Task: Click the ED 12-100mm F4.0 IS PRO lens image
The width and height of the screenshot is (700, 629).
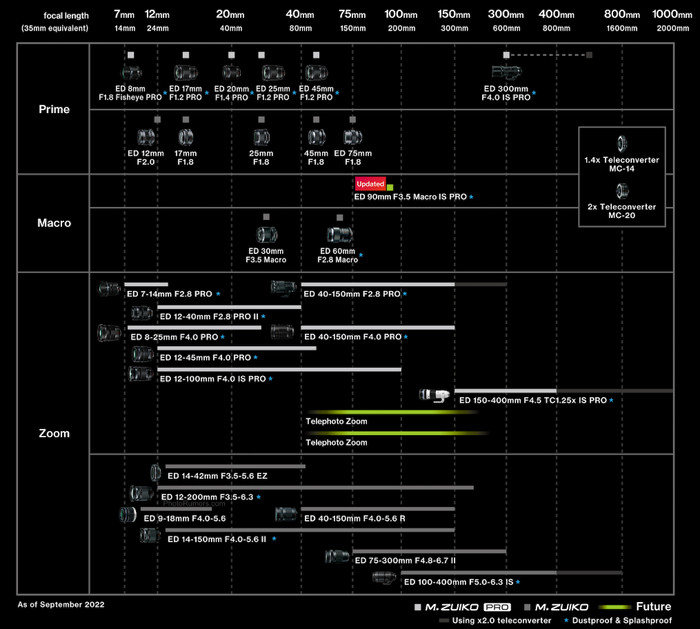Action: click(141, 374)
